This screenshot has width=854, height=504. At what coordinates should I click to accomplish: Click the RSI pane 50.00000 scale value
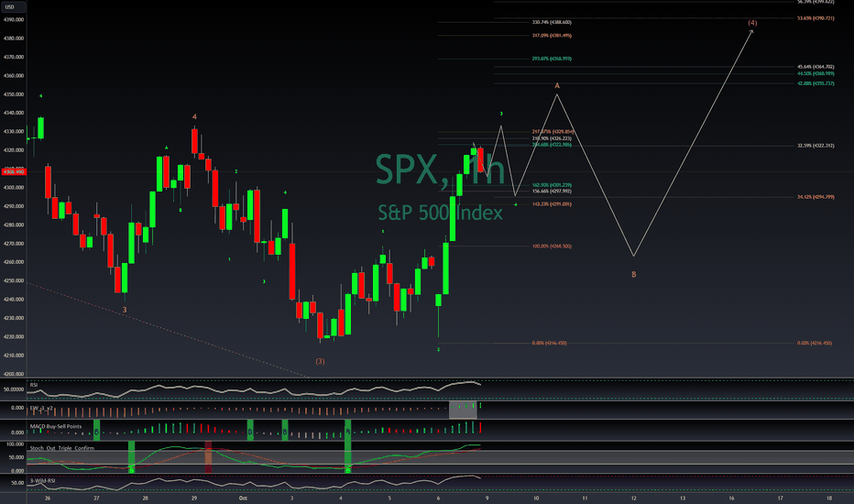coord(14,389)
